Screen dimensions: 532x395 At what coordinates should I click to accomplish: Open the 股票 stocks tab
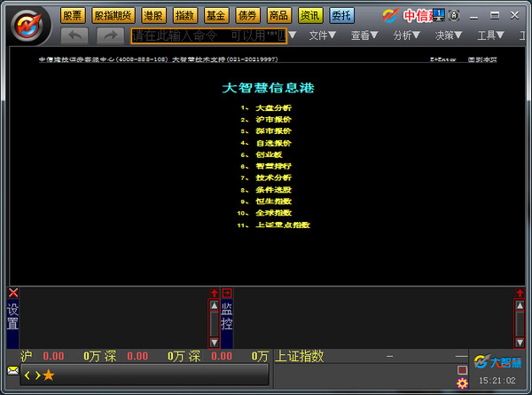tap(73, 16)
